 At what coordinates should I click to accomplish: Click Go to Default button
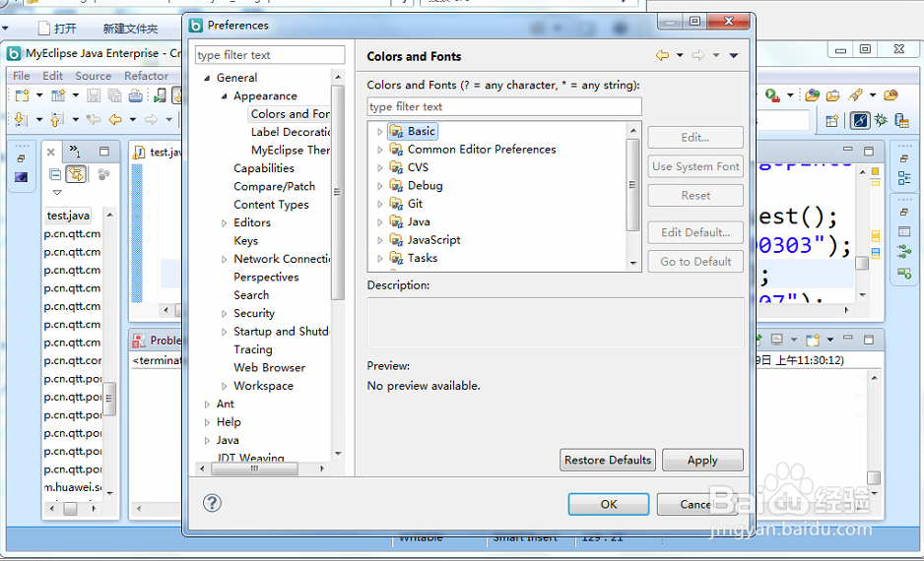click(x=695, y=262)
